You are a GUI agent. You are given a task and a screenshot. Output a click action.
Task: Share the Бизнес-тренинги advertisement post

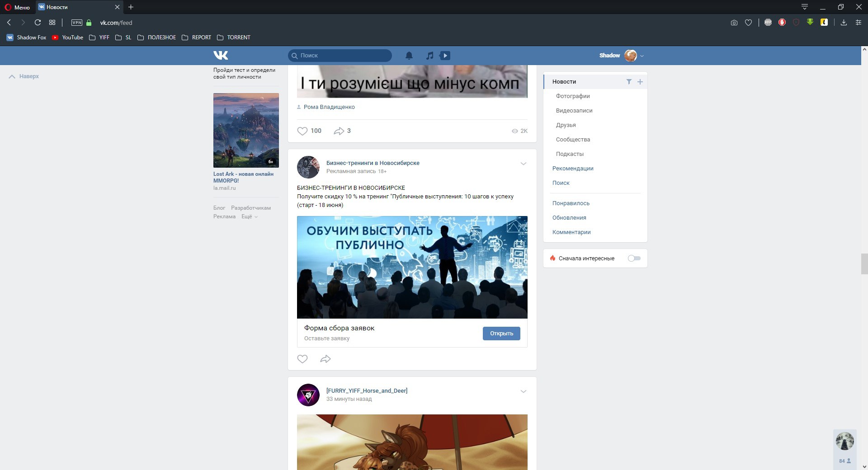pos(325,359)
